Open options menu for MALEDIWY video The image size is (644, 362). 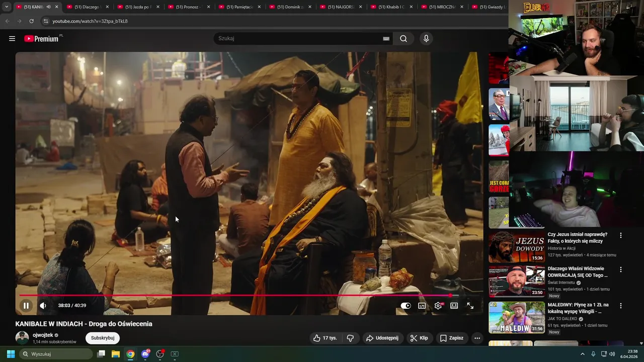pos(620,306)
